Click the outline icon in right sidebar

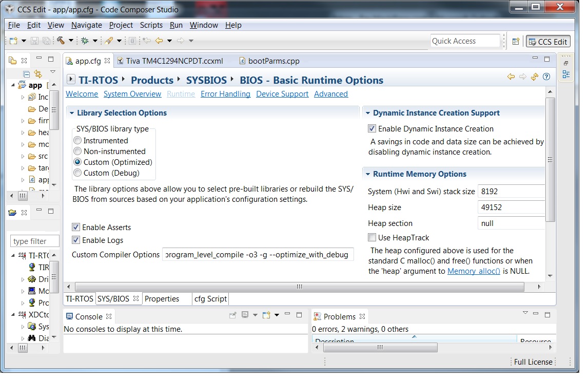click(566, 74)
